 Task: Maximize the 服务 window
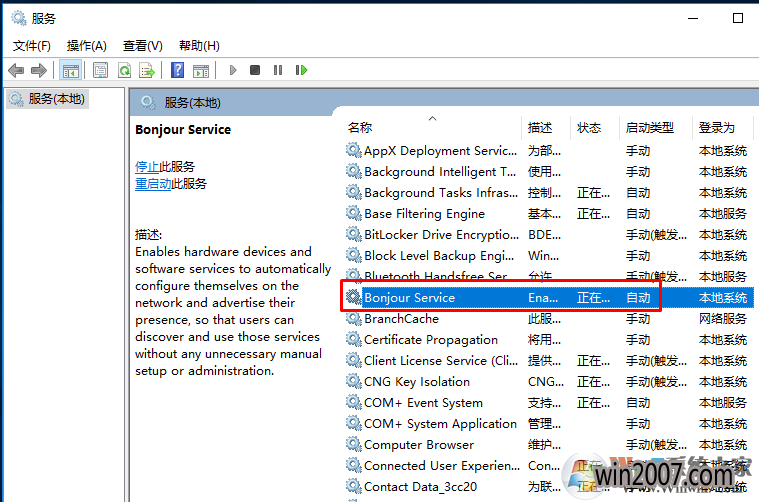click(738, 18)
